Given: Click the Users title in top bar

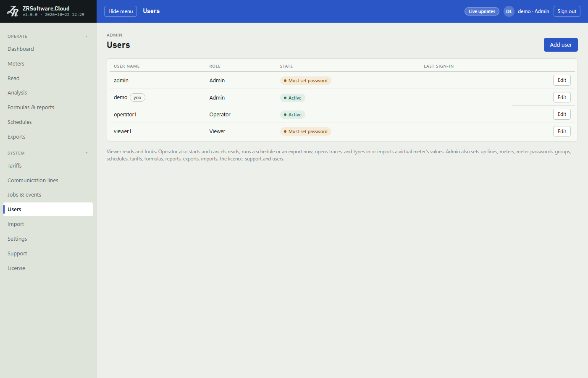Looking at the screenshot, I should point(151,11).
